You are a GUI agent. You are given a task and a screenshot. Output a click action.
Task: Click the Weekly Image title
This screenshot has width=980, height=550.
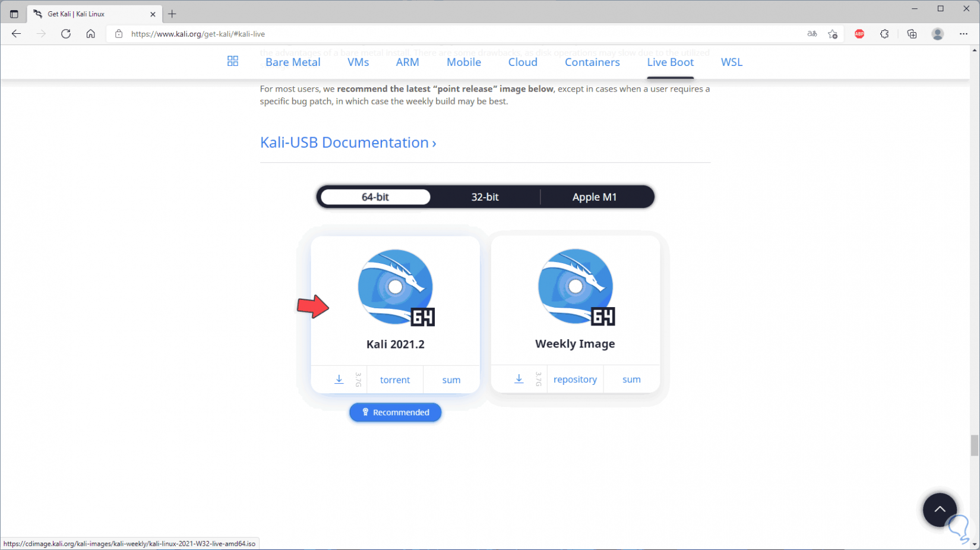coord(575,344)
